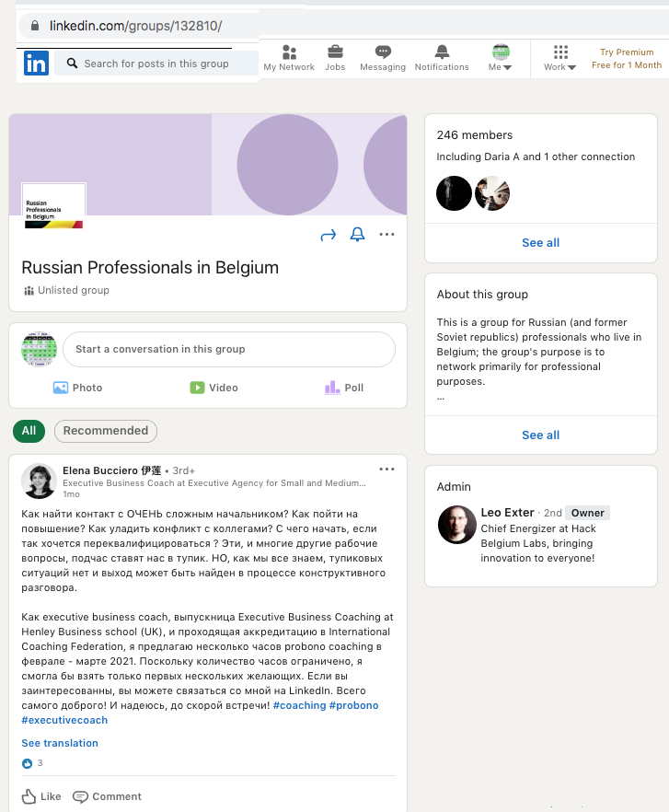Click Start a conversation field
Viewport: 669px width, 812px height.
[x=229, y=350]
